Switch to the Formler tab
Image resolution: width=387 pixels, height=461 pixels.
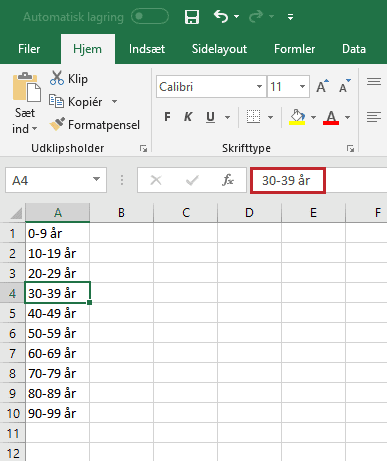point(294,49)
